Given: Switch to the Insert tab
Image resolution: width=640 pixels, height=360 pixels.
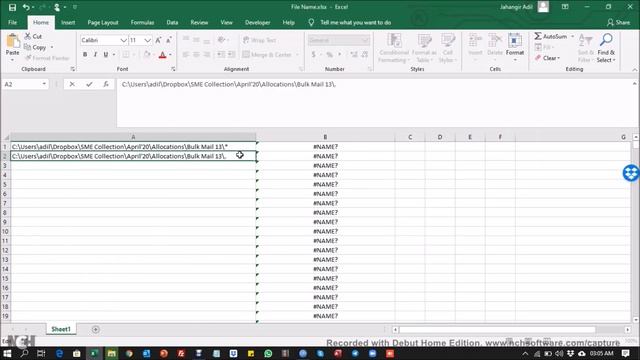Looking at the screenshot, I should tap(68, 22).
